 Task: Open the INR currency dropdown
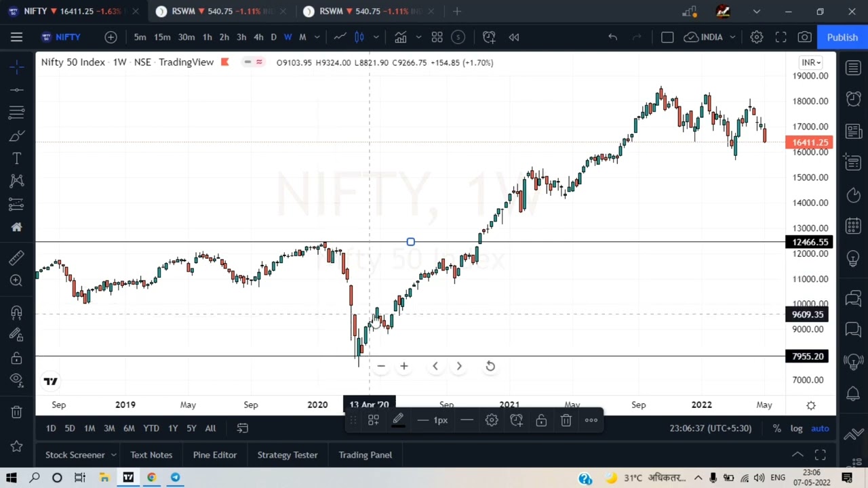point(811,62)
